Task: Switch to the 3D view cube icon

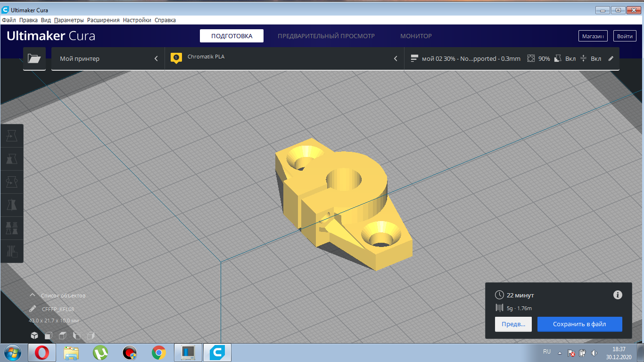Action: click(34, 336)
